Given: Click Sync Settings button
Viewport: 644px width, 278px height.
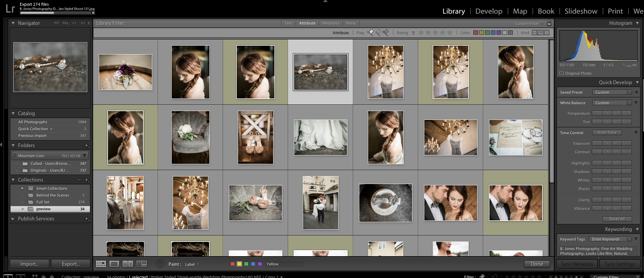Looking at the screenshot, I should coord(619,264).
